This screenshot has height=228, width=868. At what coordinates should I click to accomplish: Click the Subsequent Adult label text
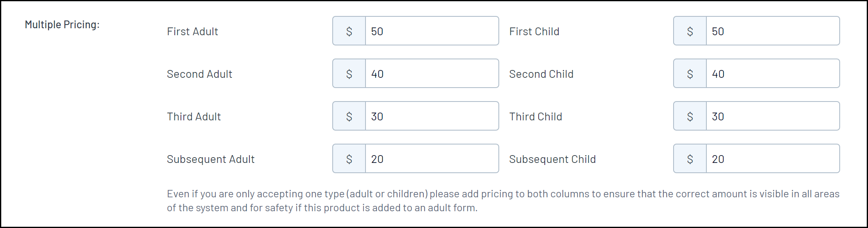tap(210, 159)
